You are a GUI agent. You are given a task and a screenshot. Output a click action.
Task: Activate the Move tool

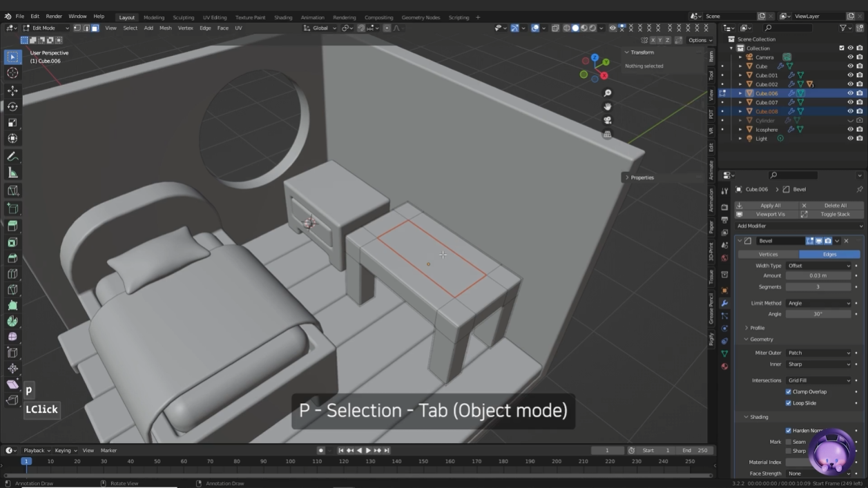coord(12,91)
